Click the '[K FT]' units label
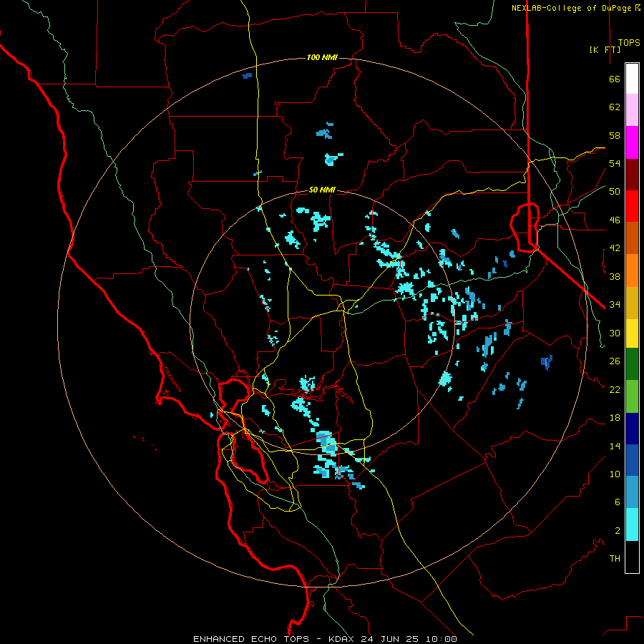Viewport: 644px width, 644px height. pyautogui.click(x=605, y=49)
